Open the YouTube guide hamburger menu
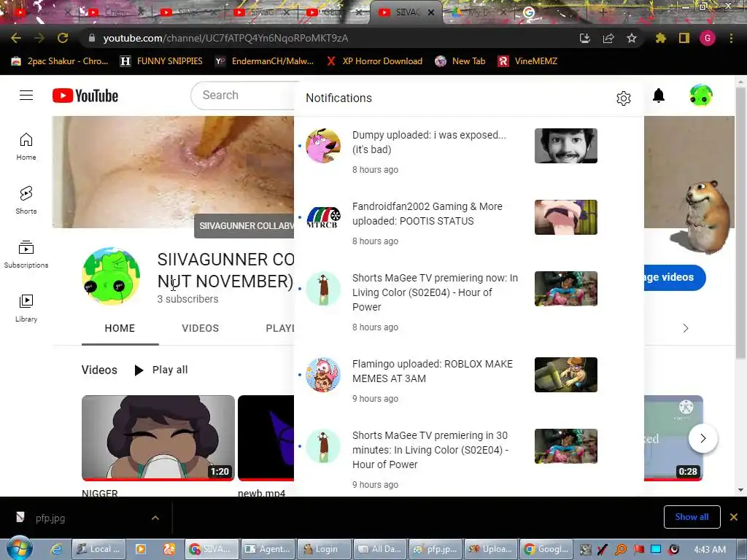 [x=26, y=96]
